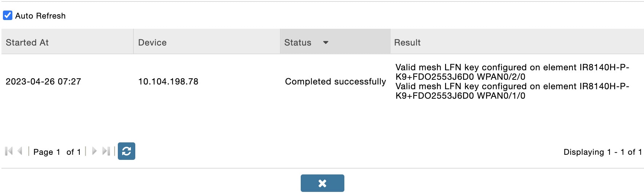Go to first page arrow icon

point(9,151)
